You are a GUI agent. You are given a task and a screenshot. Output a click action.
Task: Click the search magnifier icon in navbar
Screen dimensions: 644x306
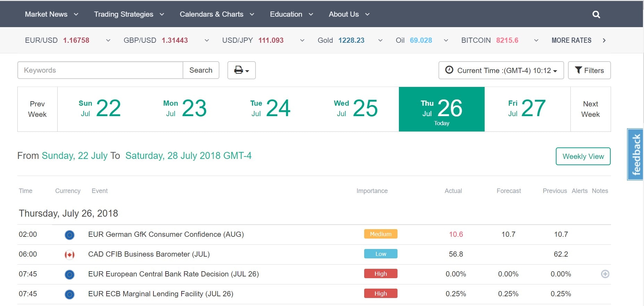tap(596, 14)
